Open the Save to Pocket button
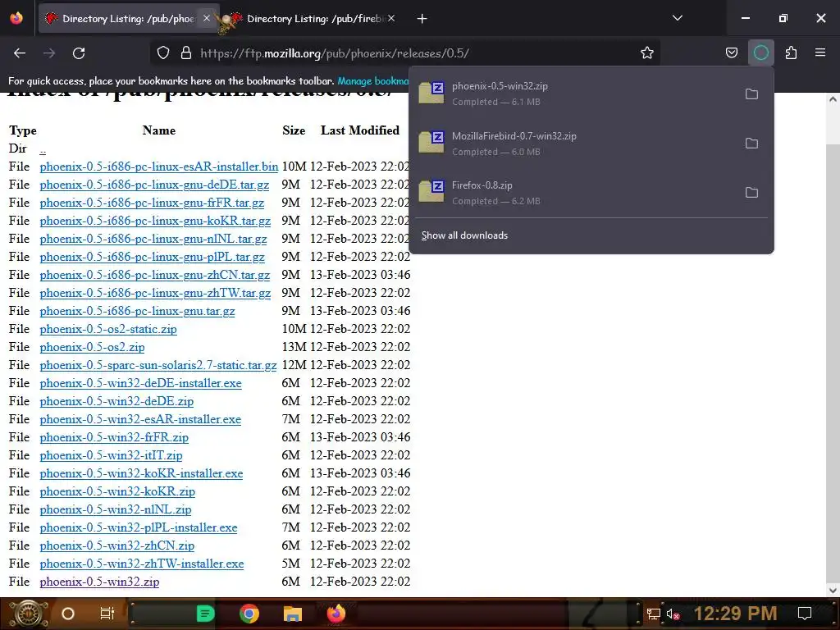Screen dimensions: 840x630 (x=731, y=52)
